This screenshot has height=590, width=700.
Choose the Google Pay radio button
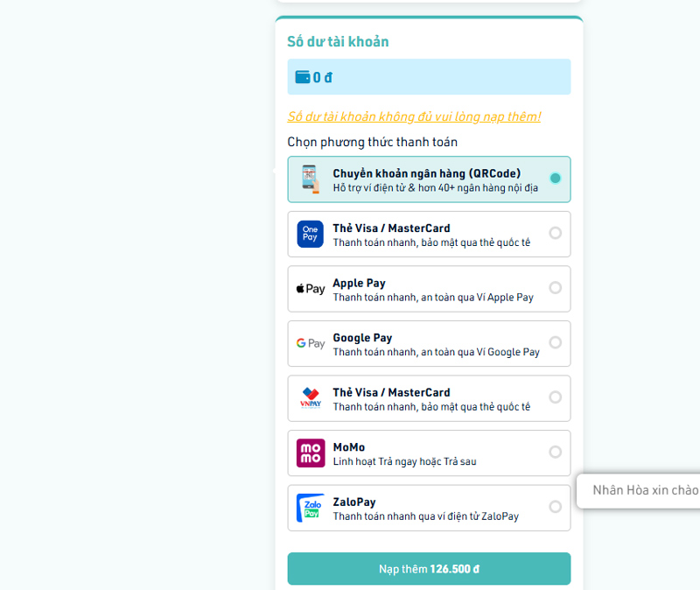pos(555,342)
